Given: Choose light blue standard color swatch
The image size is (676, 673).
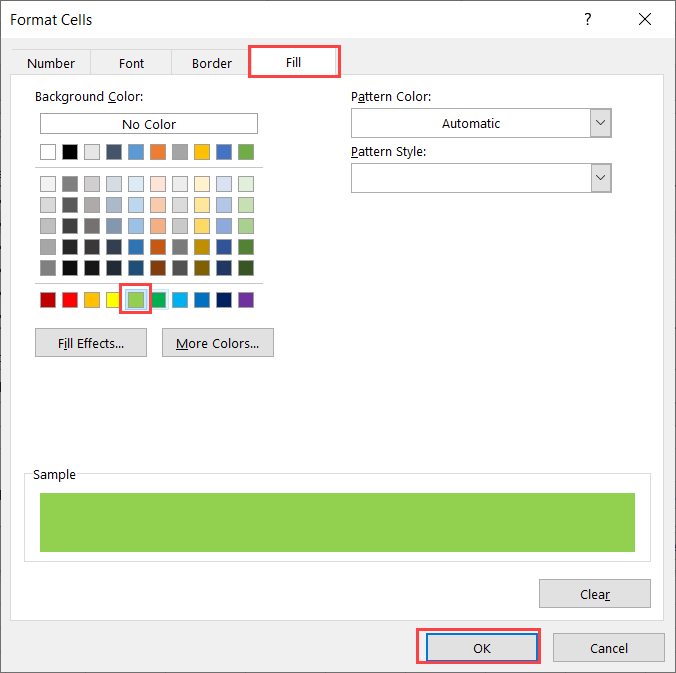Looking at the screenshot, I should pyautogui.click(x=180, y=300).
